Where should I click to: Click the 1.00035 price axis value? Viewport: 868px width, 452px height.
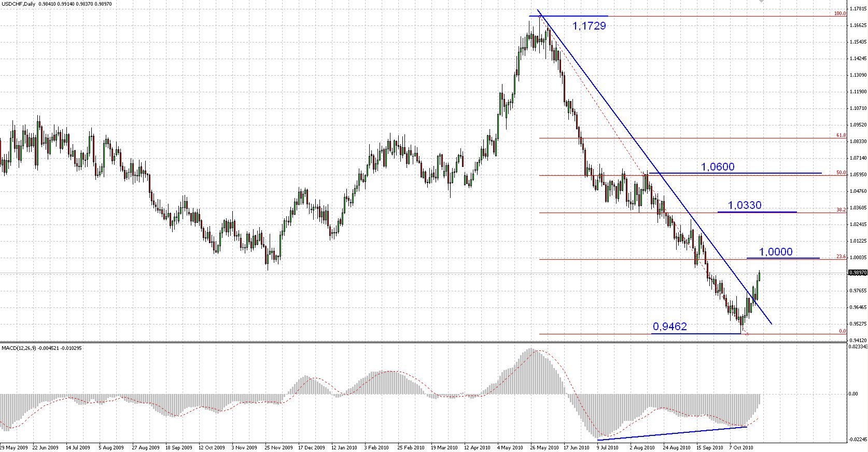click(x=858, y=257)
